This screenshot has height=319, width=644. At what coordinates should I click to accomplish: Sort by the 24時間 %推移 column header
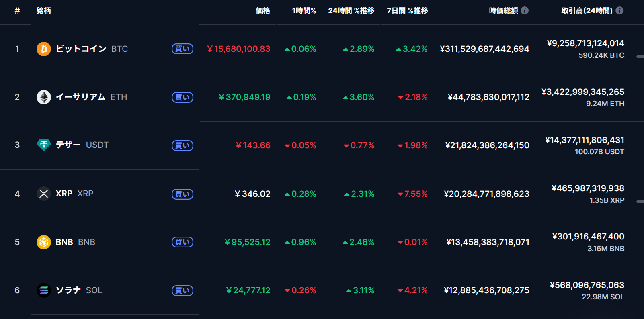[351, 11]
